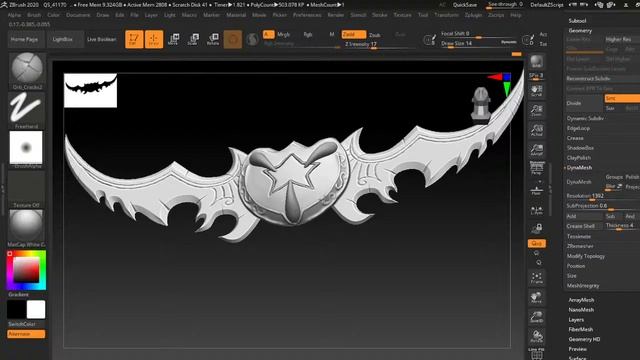Open the Alpha menu
The width and height of the screenshot is (640, 360).
[x=14, y=15]
